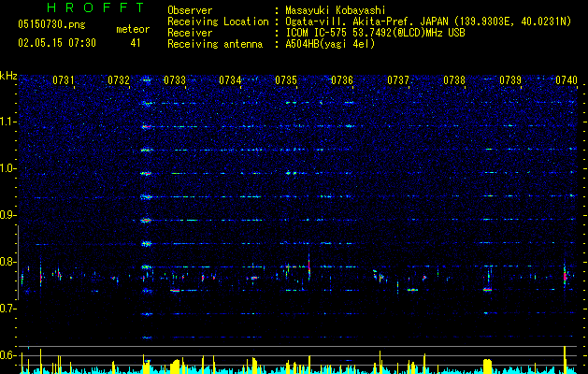Click the meteor label

[x=133, y=29]
